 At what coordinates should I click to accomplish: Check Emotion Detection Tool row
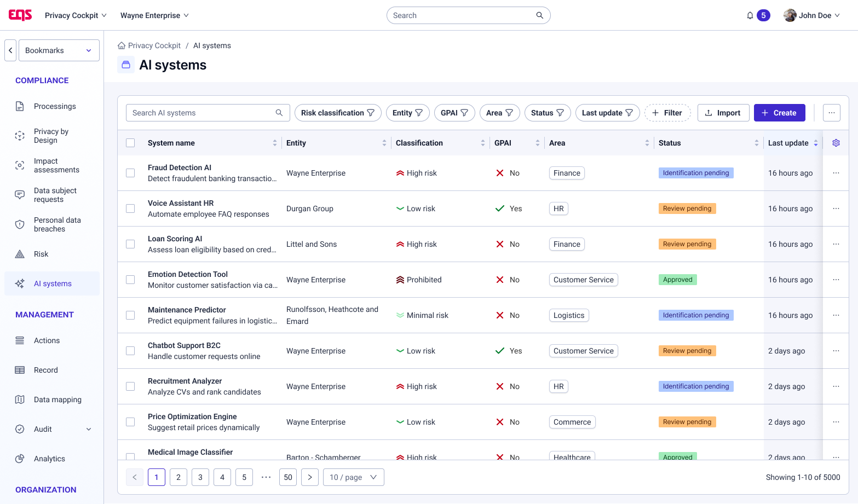[x=130, y=280]
